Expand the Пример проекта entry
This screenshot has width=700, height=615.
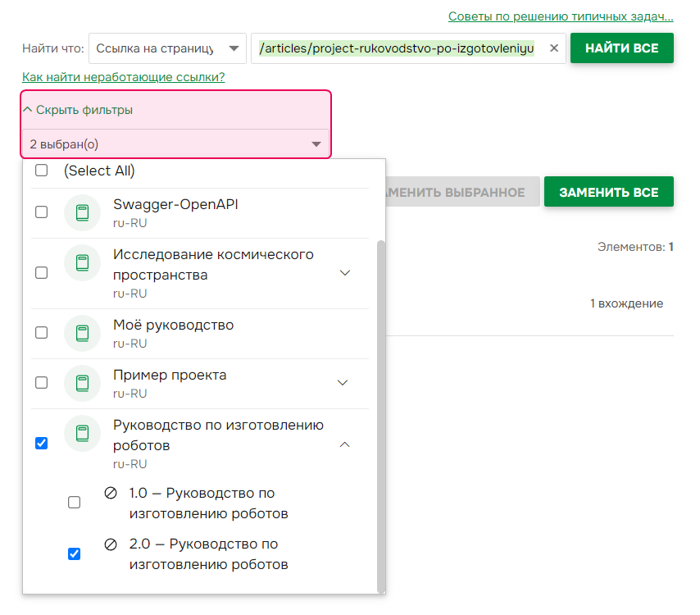coord(343,382)
